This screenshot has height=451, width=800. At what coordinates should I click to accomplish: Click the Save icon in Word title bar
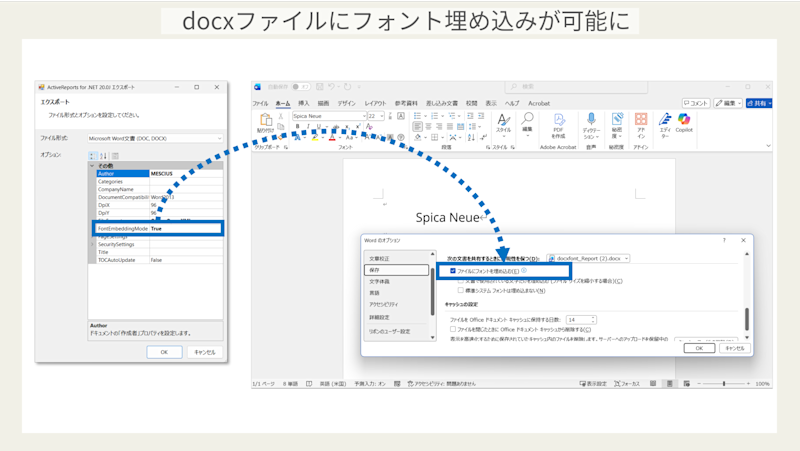tap(319, 87)
